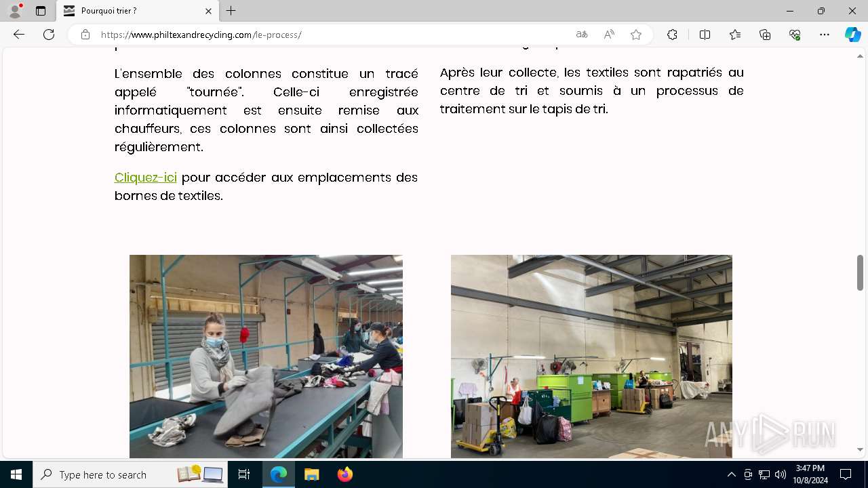Click the scrollbar up arrow
This screenshot has width=868, height=488.
(x=860, y=56)
